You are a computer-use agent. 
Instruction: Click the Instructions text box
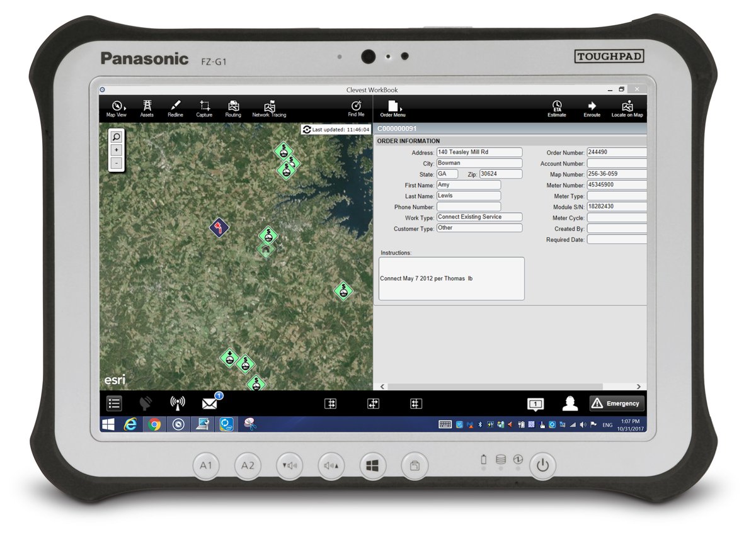451,278
